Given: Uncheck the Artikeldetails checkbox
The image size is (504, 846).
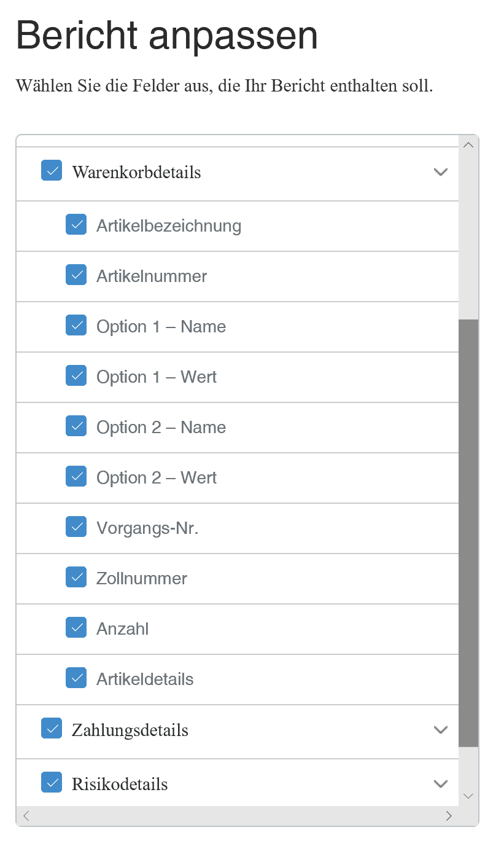Looking at the screenshot, I should 76,678.
